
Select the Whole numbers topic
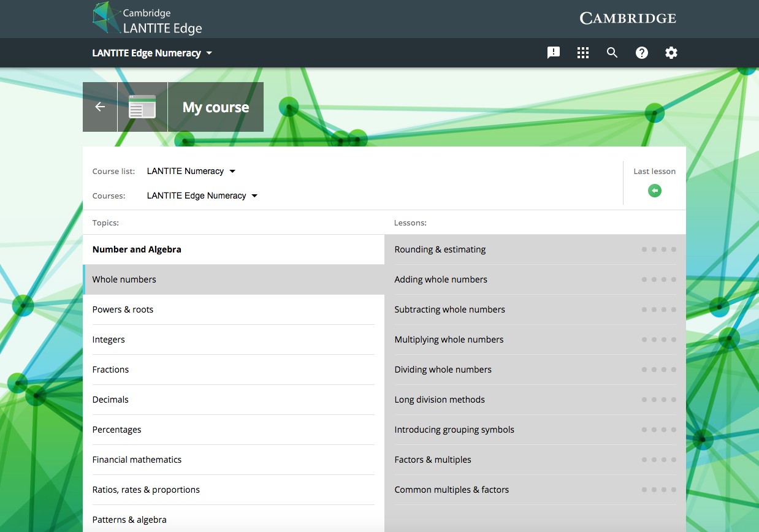(234, 279)
